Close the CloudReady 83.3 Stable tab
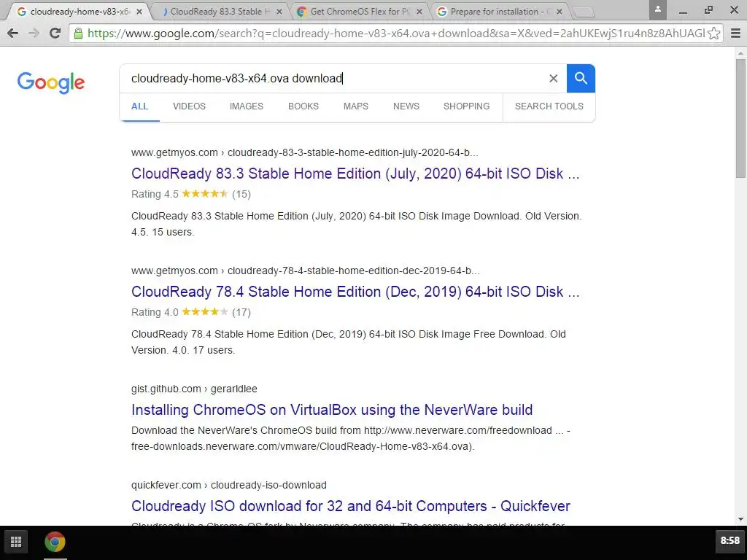Screen dimensions: 747x560 279,12
